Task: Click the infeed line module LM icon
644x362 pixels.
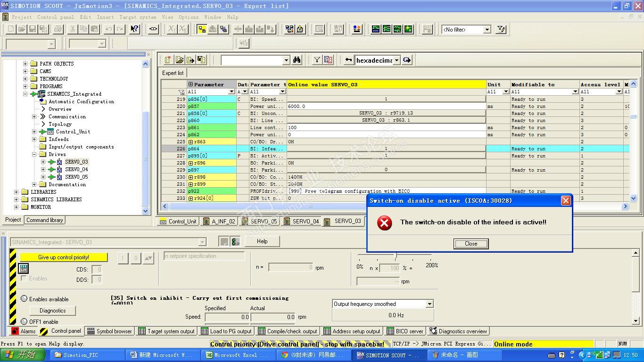Action: pyautogui.click(x=23, y=268)
